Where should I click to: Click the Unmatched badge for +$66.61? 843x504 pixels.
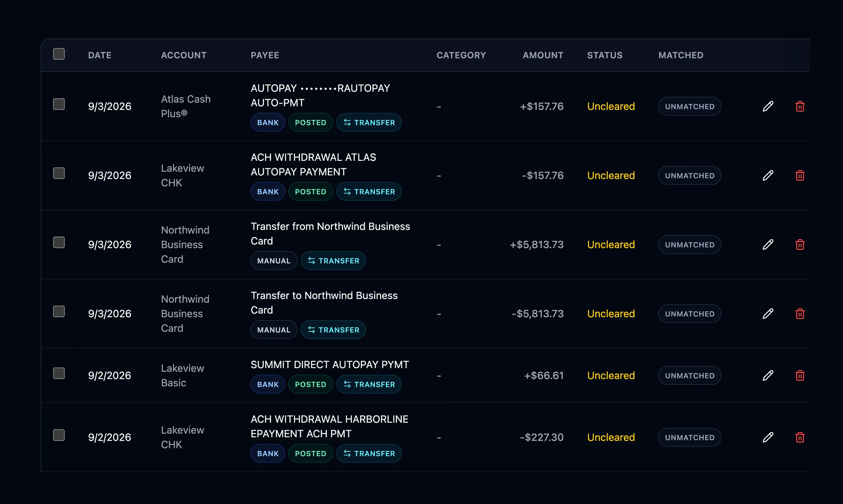(x=689, y=375)
